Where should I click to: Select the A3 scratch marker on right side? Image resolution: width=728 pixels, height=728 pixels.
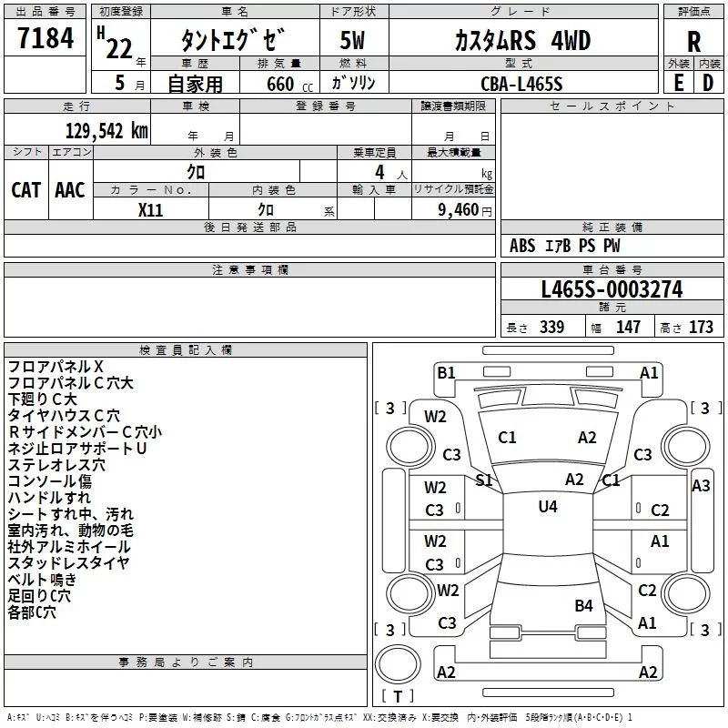coord(701,486)
